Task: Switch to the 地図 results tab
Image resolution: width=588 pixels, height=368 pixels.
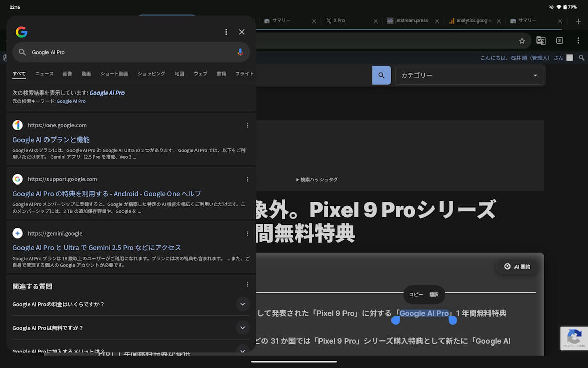Action: [179, 74]
